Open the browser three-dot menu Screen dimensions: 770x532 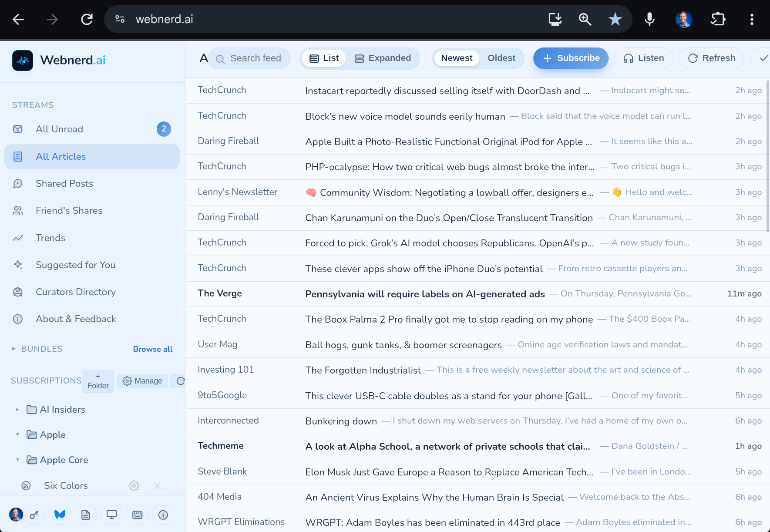click(752, 19)
